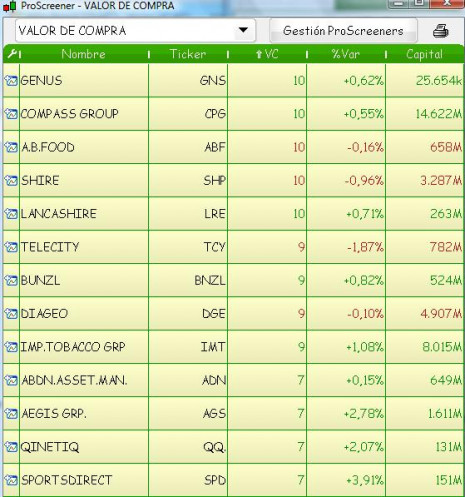Open the chart icon for AEGIS GRP.
Screen dimensions: 465x497
[x=11, y=414]
